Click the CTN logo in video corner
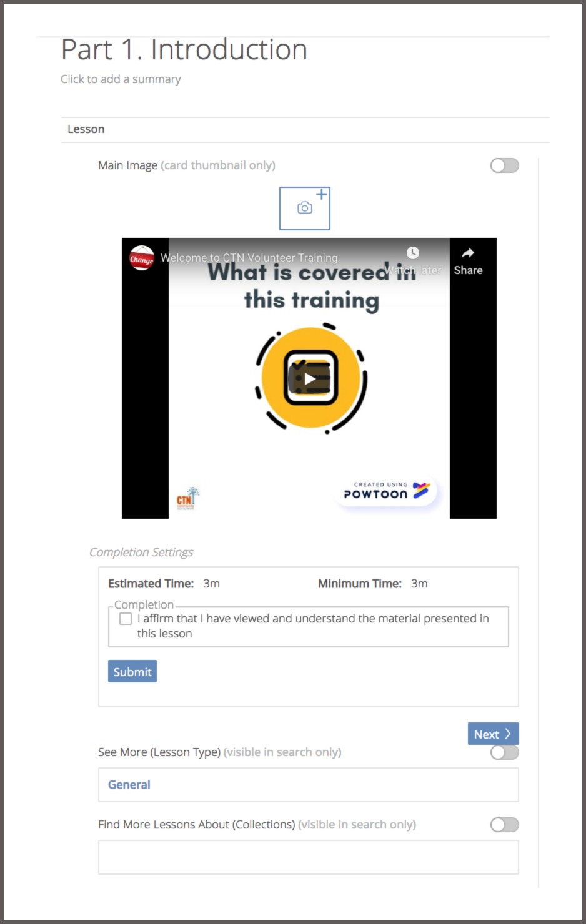 point(187,498)
